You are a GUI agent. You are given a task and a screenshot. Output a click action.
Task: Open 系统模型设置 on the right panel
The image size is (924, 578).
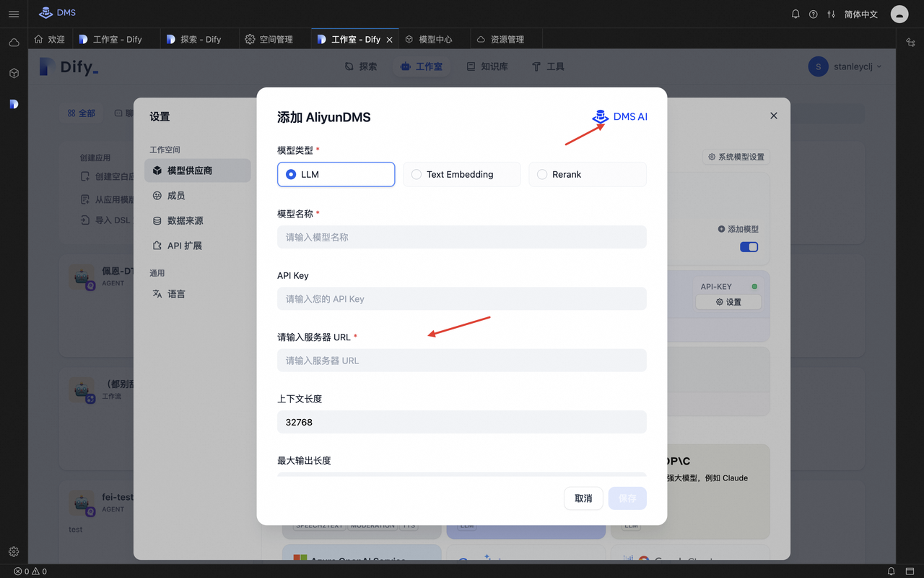click(x=736, y=156)
